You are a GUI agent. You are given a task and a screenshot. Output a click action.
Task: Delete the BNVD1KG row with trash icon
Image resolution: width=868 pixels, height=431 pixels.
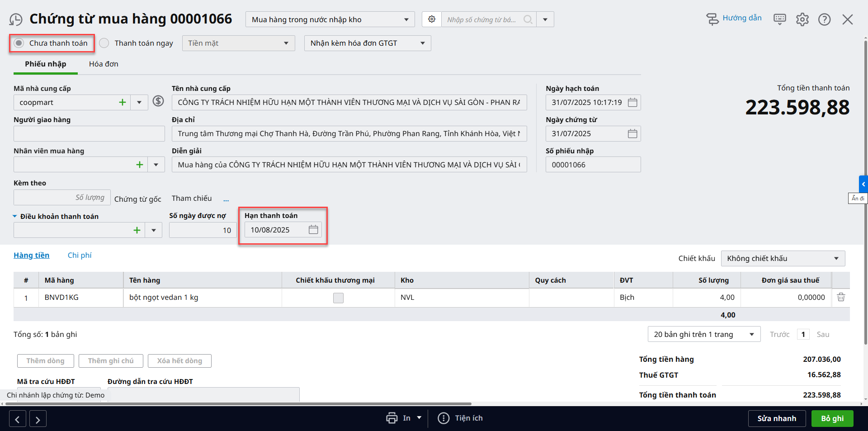tap(841, 297)
